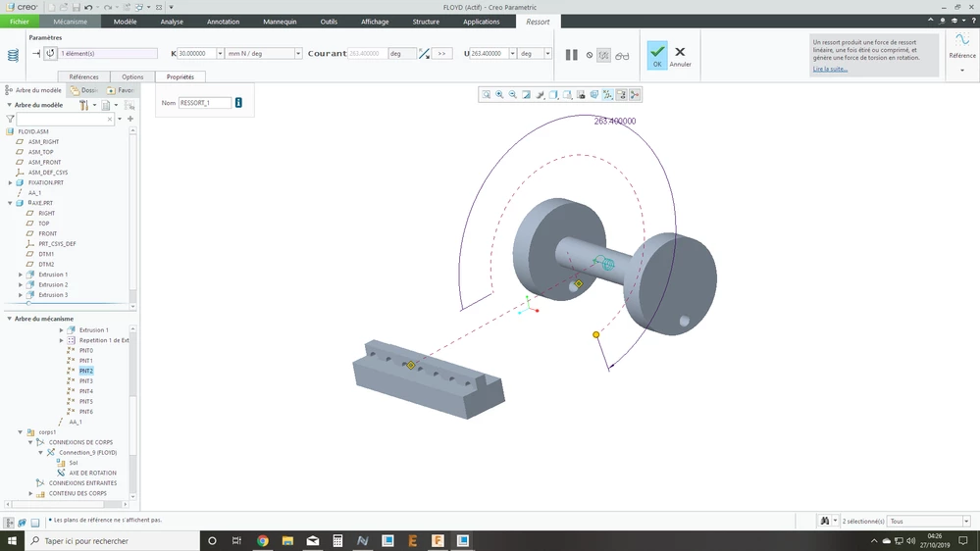Confirm the spring with OK
The height and width of the screenshot is (551, 980).
[657, 55]
